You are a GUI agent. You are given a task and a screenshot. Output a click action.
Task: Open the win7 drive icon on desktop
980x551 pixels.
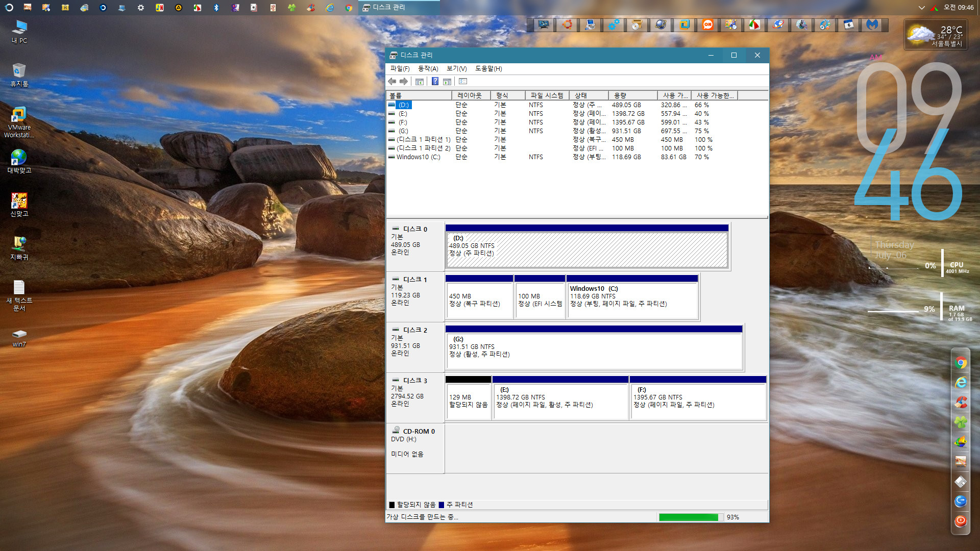point(19,338)
